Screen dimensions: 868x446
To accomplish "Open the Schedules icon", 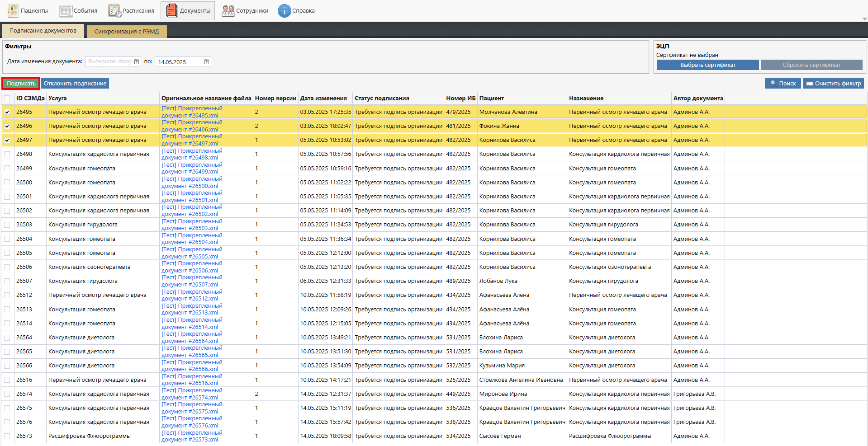I will 115,11.
